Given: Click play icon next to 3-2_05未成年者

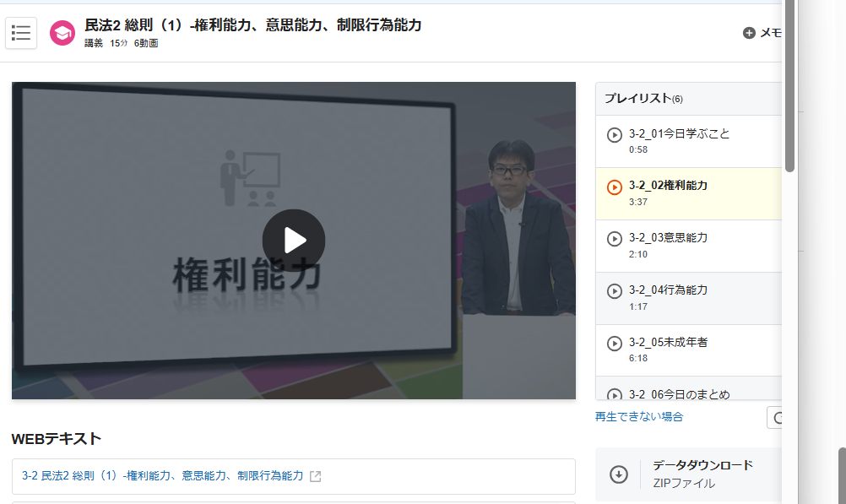Looking at the screenshot, I should coord(614,344).
